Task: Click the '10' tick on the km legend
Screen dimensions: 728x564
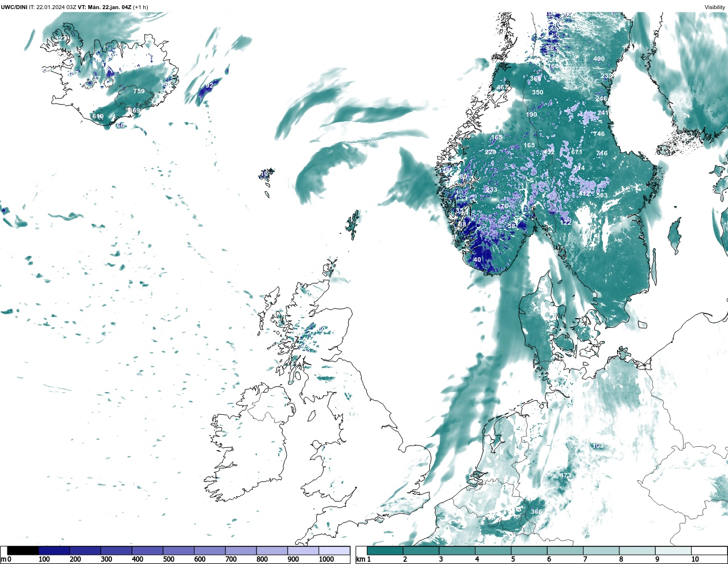Action: coord(695,559)
